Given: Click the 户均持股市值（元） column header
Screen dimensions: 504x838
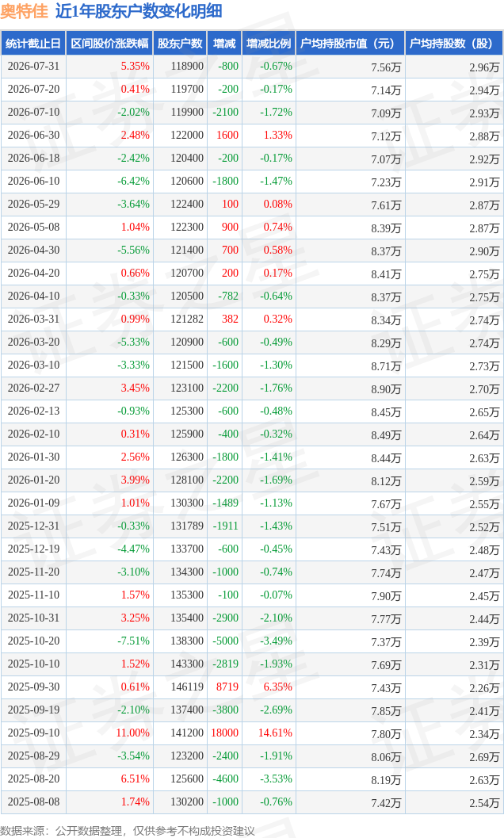Looking at the screenshot, I should point(350,44).
